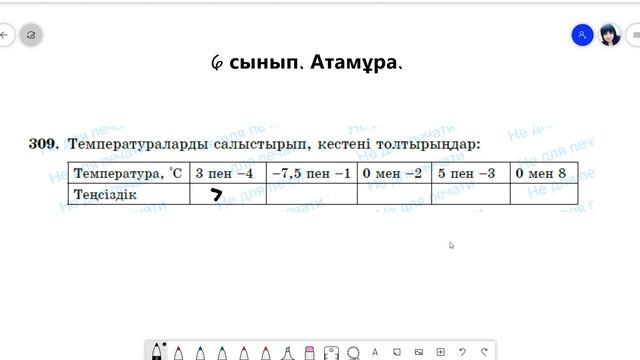The height and width of the screenshot is (360, 640).
Task: Insert an image onto the board
Action: click(419, 352)
